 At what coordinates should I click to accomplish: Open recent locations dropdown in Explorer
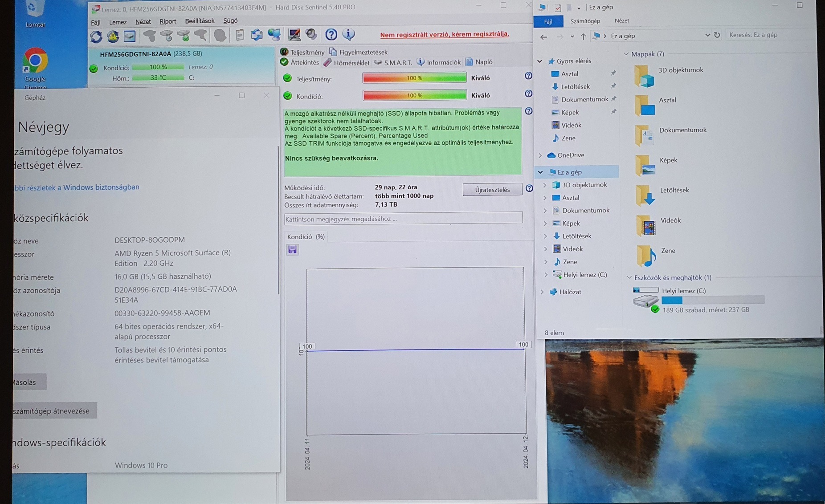[572, 37]
